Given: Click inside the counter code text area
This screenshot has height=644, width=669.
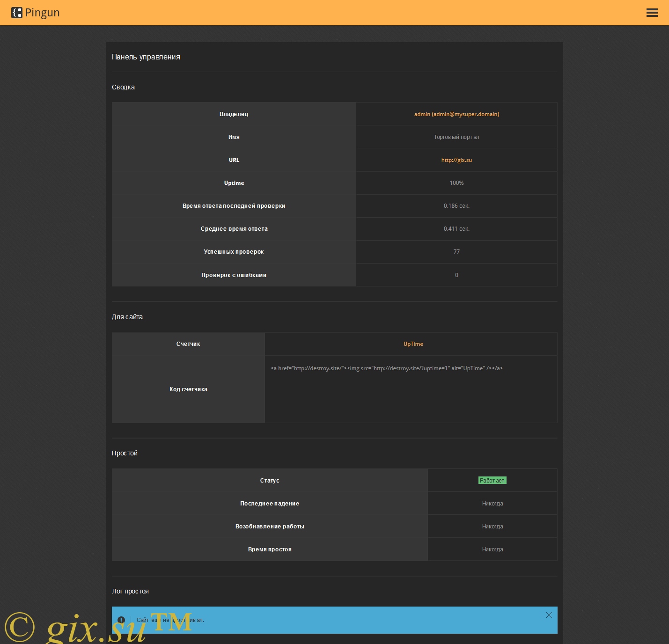Looking at the screenshot, I should click(x=411, y=389).
